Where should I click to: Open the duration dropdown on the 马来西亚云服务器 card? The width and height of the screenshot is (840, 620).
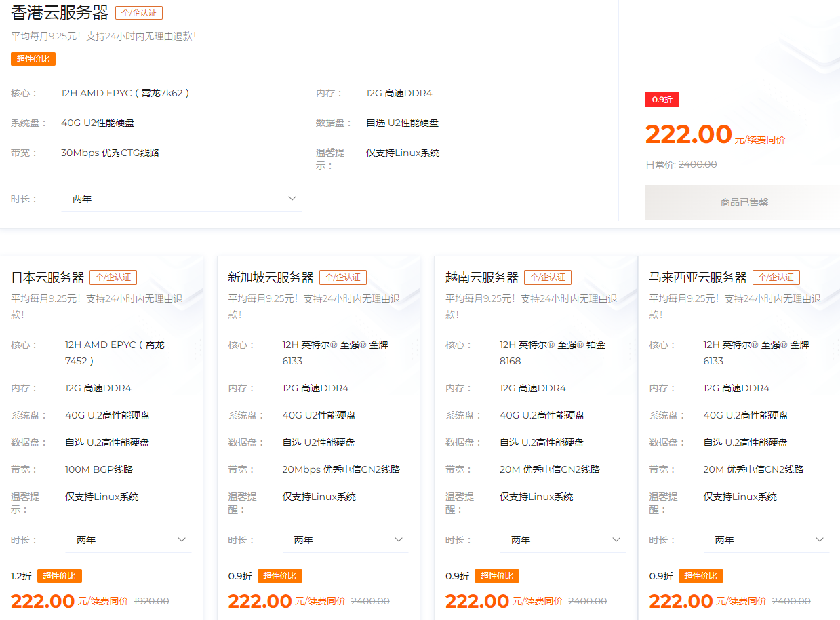(766, 539)
